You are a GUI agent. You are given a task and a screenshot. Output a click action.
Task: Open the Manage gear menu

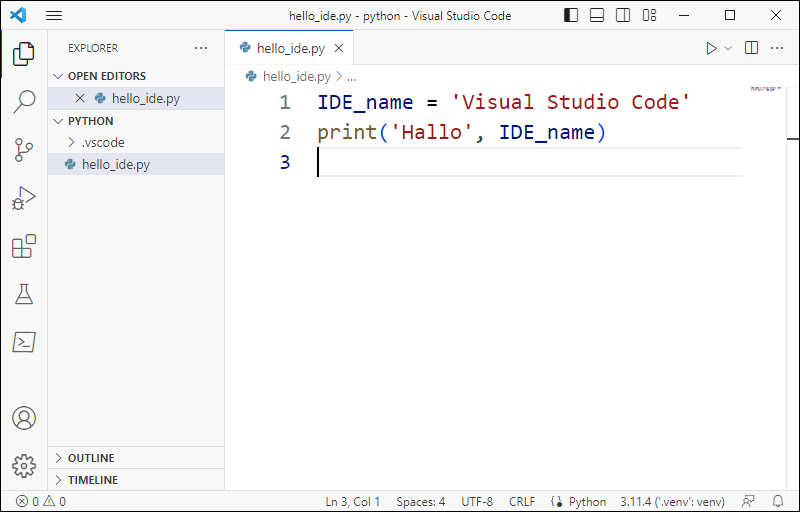point(23,466)
